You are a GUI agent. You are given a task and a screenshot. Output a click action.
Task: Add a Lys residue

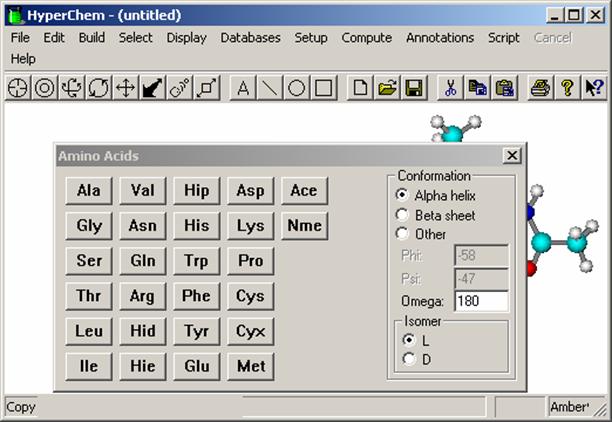251,226
